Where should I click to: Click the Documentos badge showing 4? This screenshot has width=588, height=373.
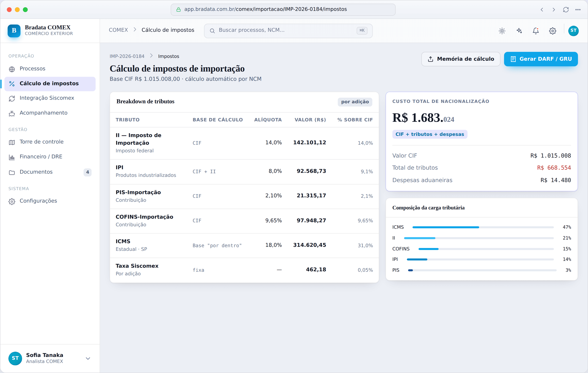[87, 172]
